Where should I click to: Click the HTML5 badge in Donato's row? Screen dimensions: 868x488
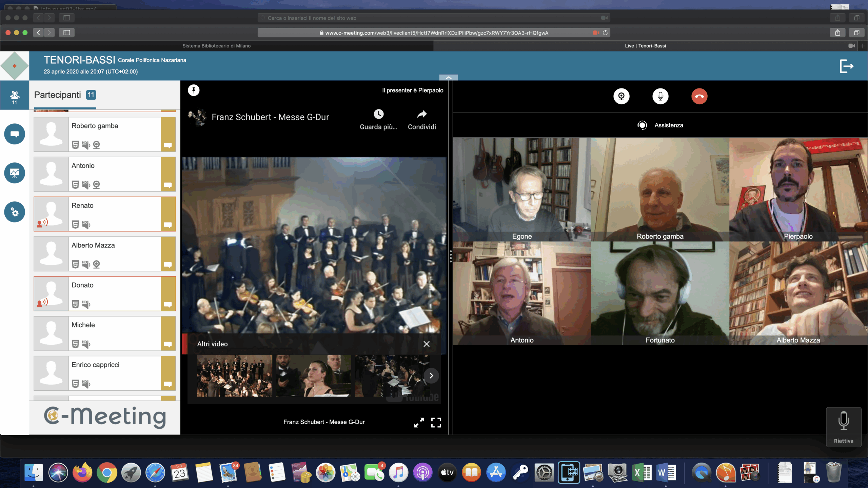point(75,304)
